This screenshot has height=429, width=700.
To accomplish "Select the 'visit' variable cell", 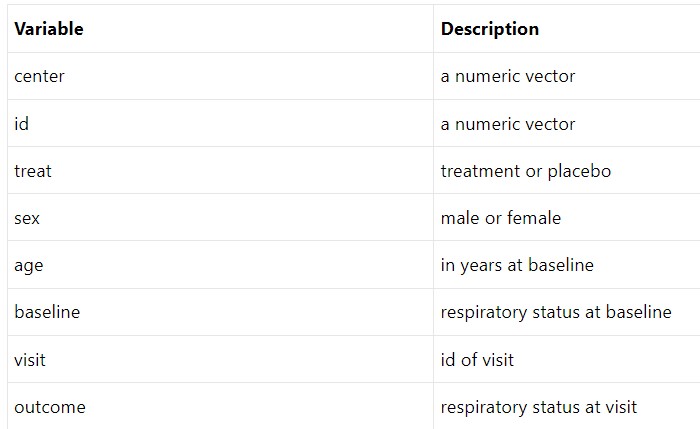I will (x=30, y=359).
